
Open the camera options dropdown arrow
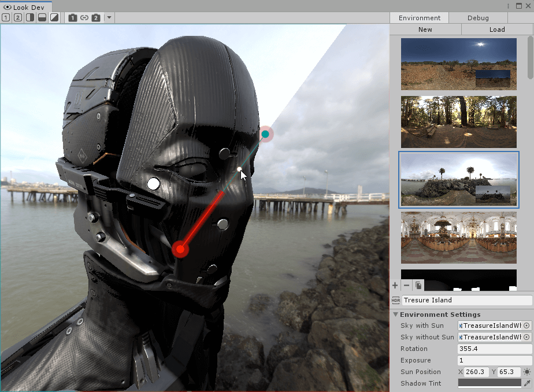(x=109, y=17)
